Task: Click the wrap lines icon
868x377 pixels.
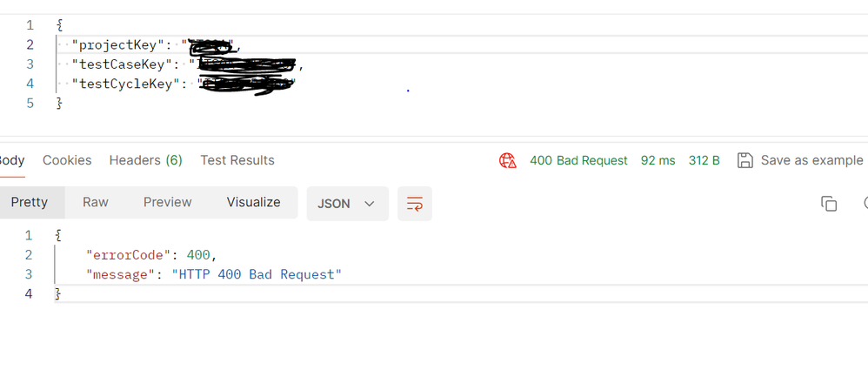Action: click(415, 204)
